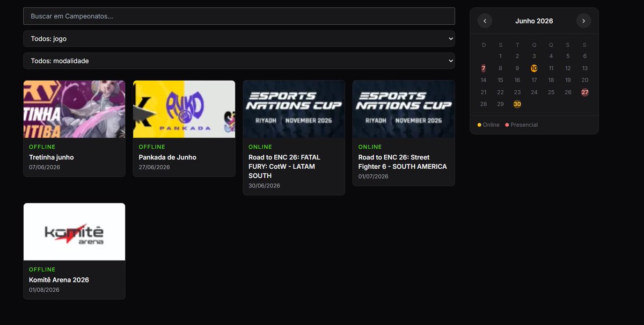
Task: Click the FATAL FURY Esports Nations Cup banner
Action: [x=294, y=109]
